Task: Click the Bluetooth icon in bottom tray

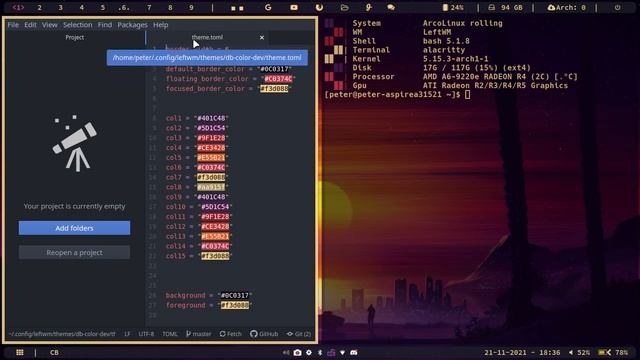Action: (320, 352)
